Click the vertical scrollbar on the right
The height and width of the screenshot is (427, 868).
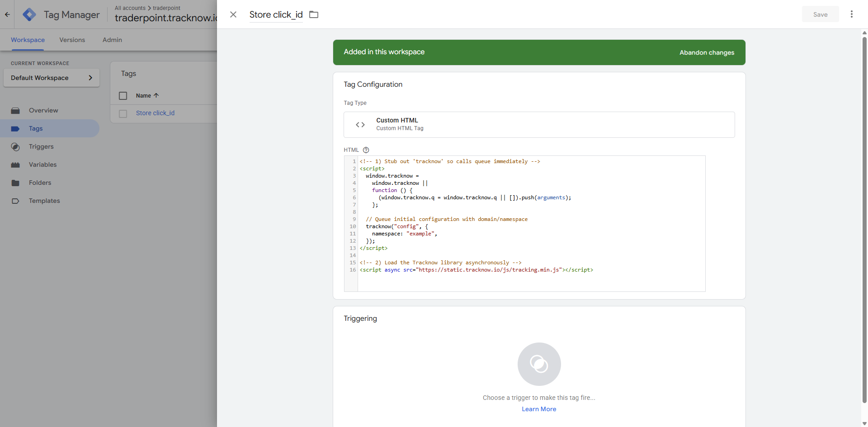point(864,217)
